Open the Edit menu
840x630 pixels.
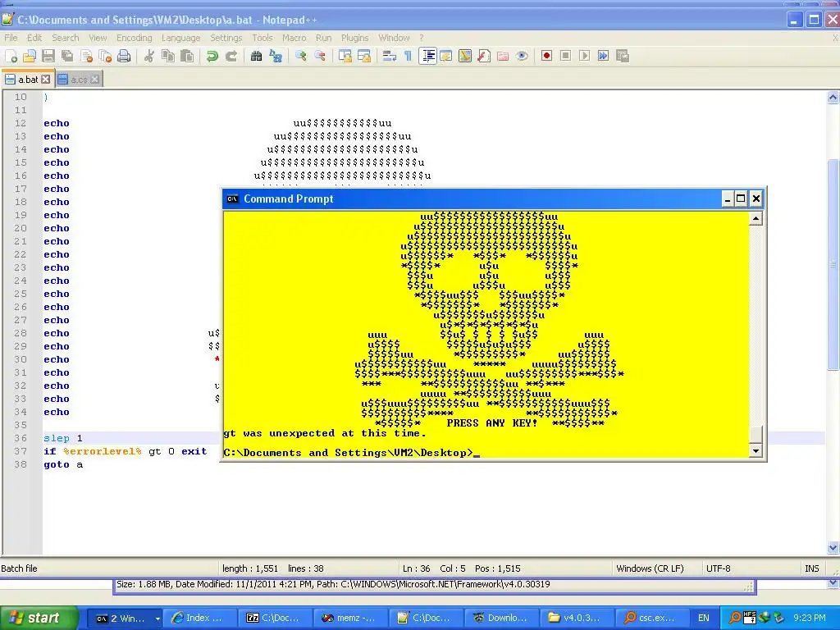pyautogui.click(x=34, y=38)
